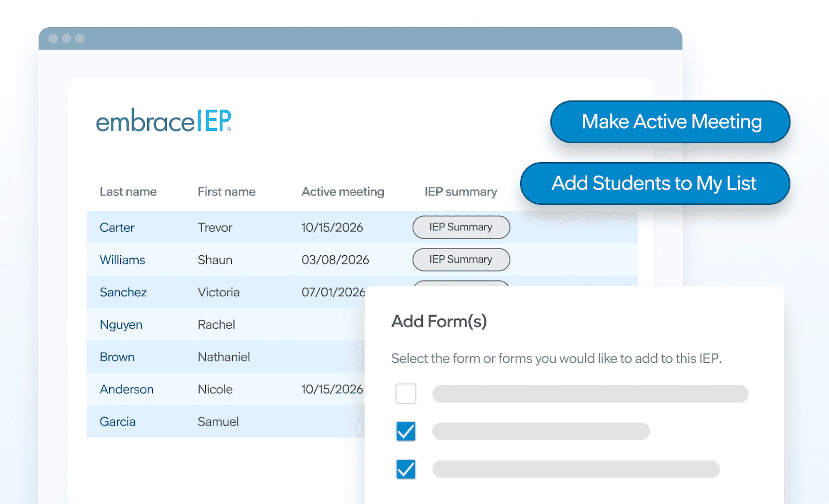Select first name Shaun cell
This screenshot has height=504, width=829.
pyautogui.click(x=215, y=260)
